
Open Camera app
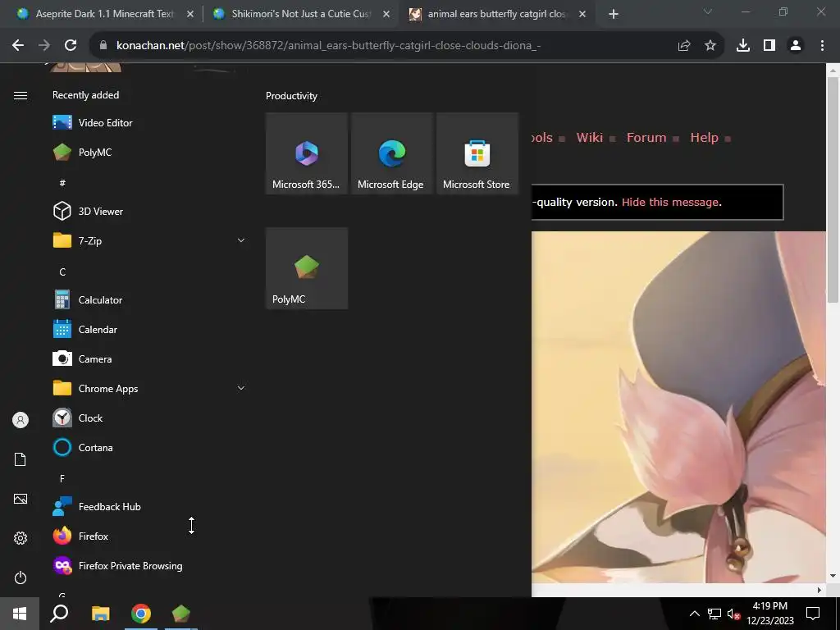tap(148, 359)
